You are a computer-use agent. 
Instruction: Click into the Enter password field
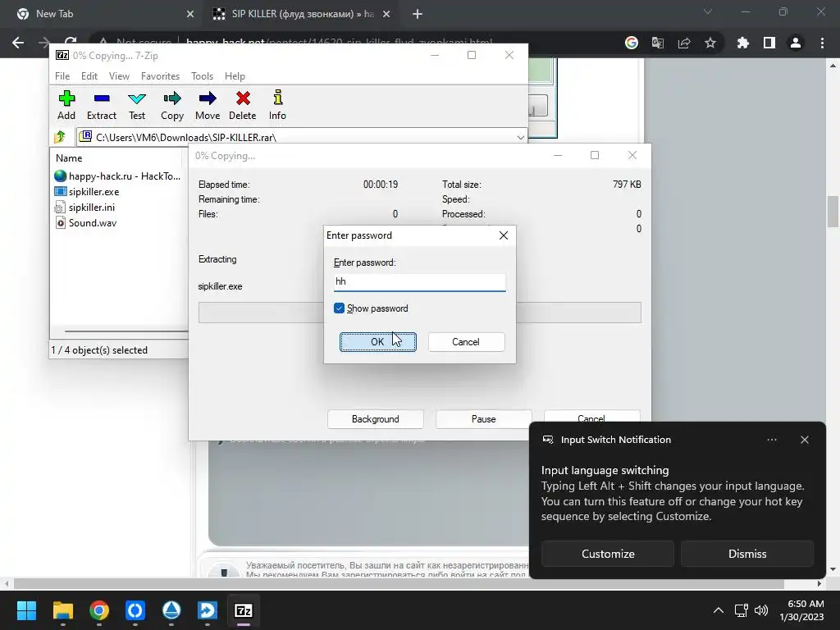(x=419, y=282)
